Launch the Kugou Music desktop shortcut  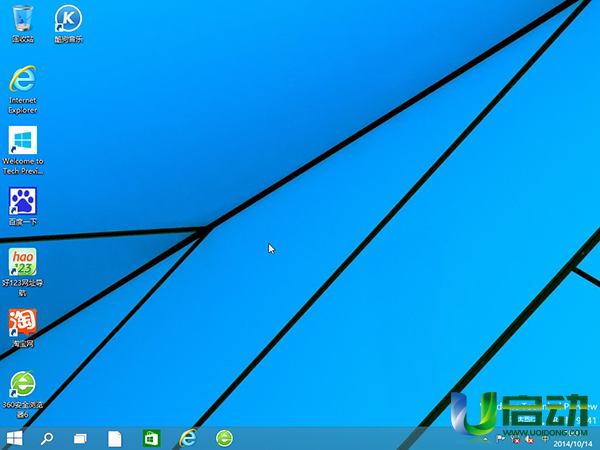tap(67, 18)
